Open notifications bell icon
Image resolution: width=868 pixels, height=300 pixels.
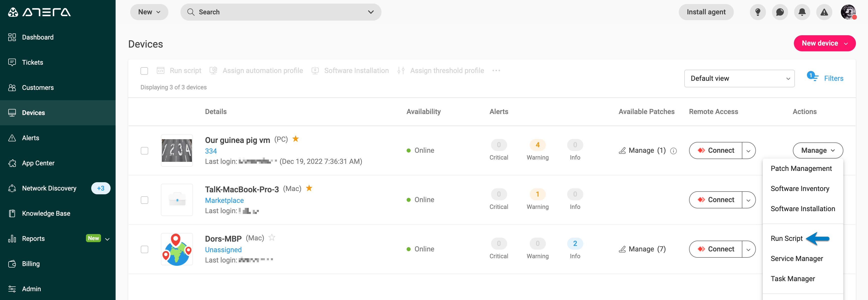pos(802,12)
